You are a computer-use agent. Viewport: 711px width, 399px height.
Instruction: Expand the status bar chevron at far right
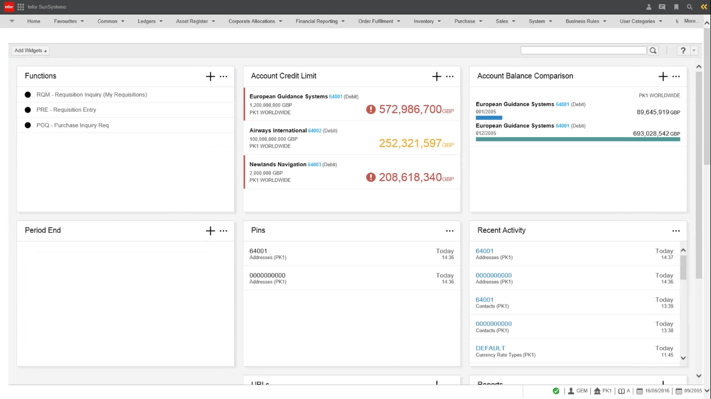(706, 391)
